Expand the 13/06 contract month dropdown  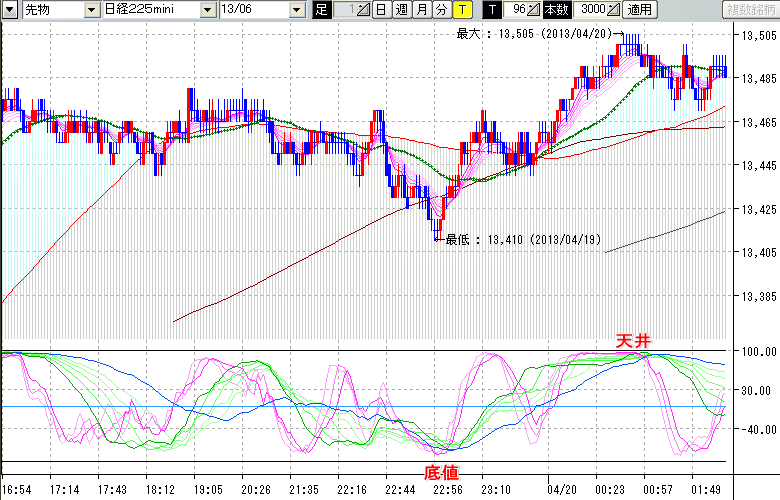tap(297, 10)
